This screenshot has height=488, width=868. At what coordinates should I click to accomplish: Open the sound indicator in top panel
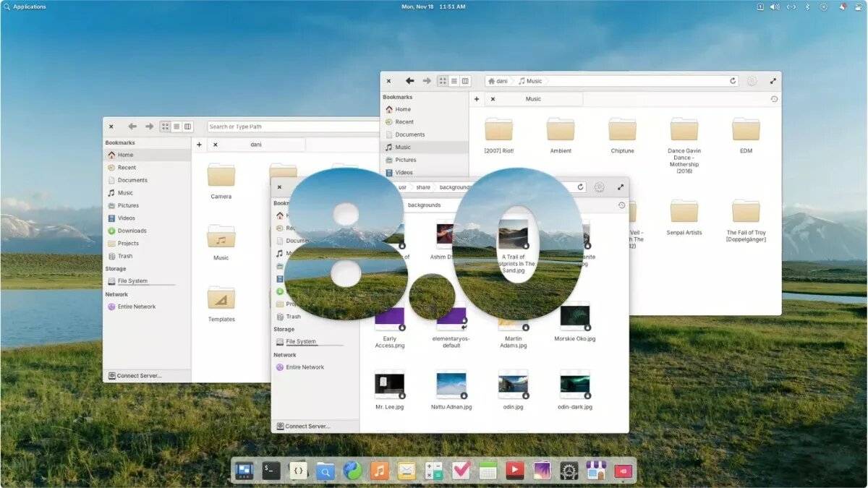tap(774, 7)
